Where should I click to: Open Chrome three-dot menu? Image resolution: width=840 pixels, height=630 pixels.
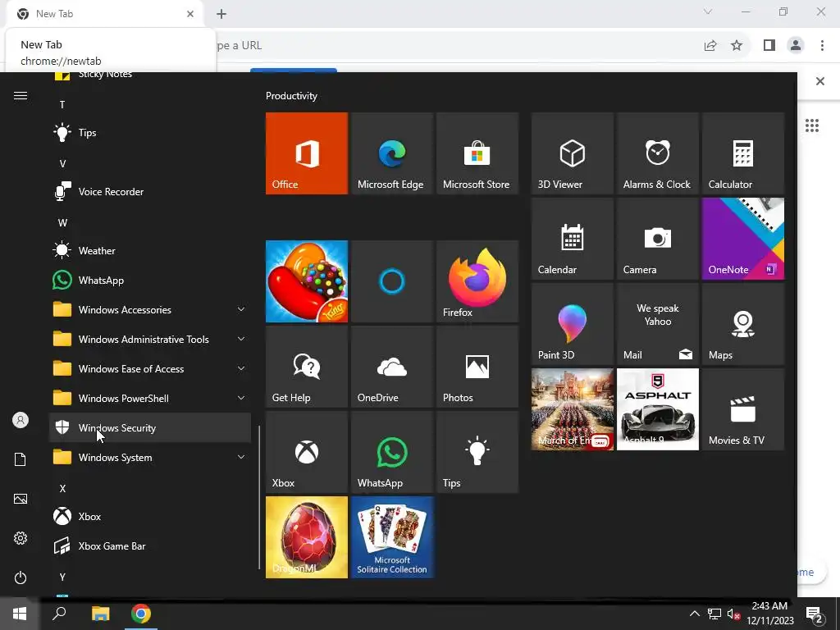(822, 45)
